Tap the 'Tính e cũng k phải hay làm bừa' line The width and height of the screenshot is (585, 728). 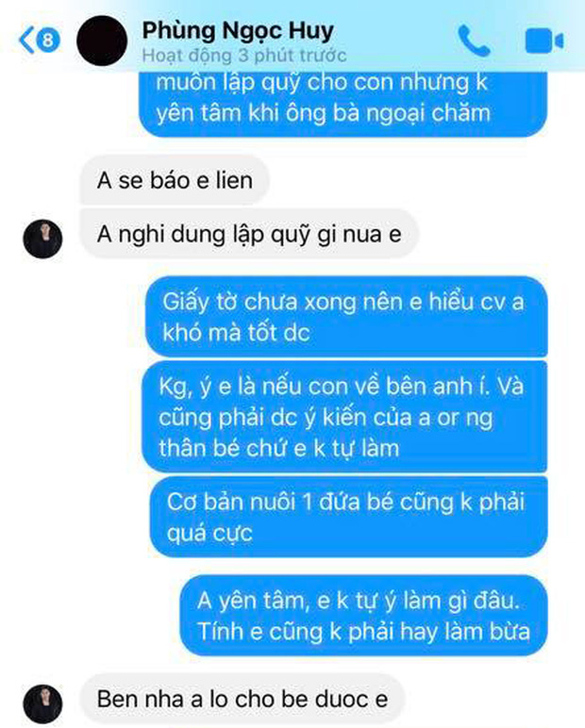tap(364, 632)
